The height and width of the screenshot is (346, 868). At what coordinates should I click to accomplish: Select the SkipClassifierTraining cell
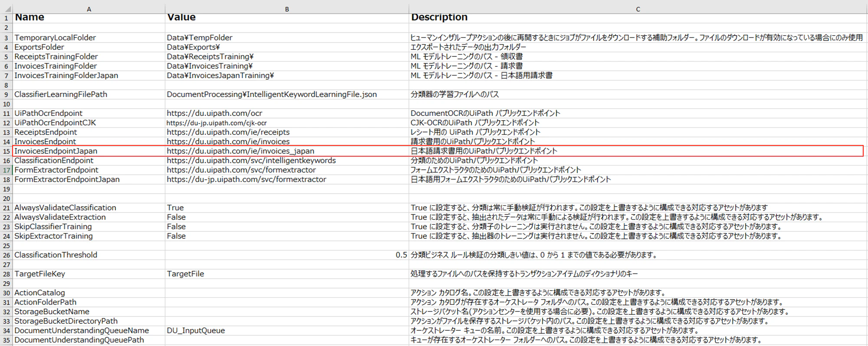pyautogui.click(x=89, y=227)
